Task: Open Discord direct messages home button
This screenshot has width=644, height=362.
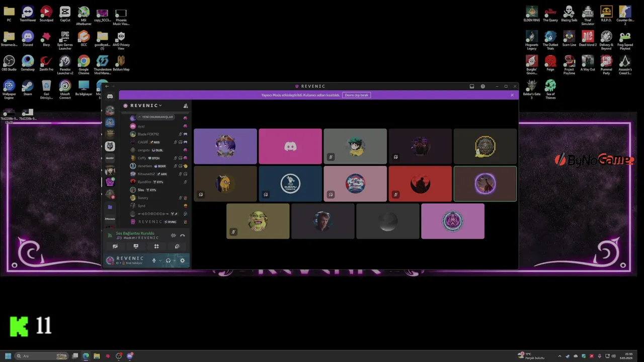Action: (x=110, y=97)
